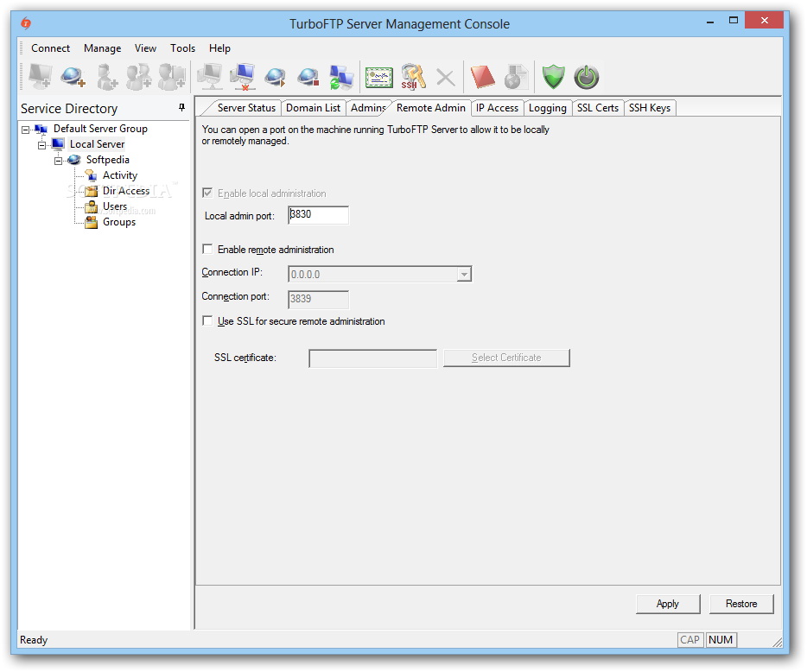Select Activity label in tree
This screenshot has height=672, width=807.
pyautogui.click(x=120, y=175)
